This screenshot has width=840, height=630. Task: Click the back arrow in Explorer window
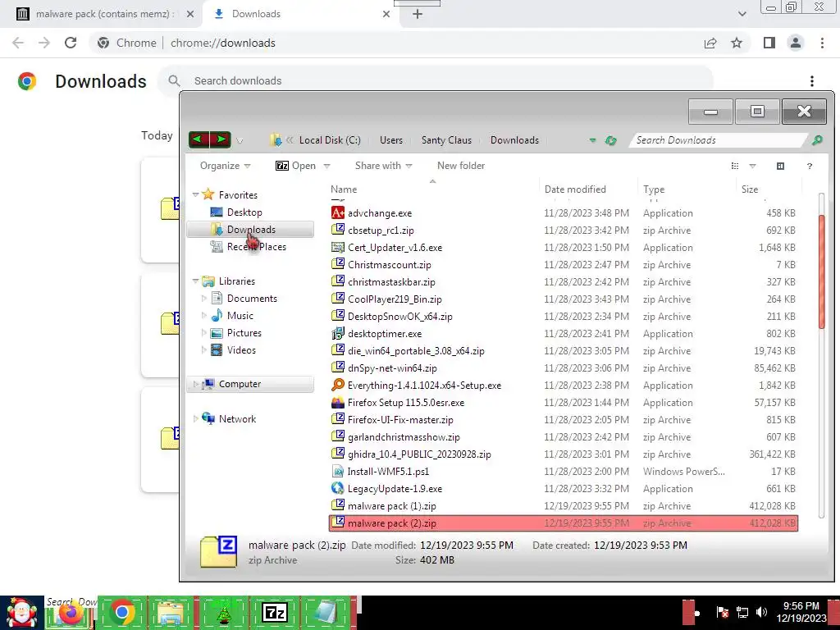click(199, 139)
